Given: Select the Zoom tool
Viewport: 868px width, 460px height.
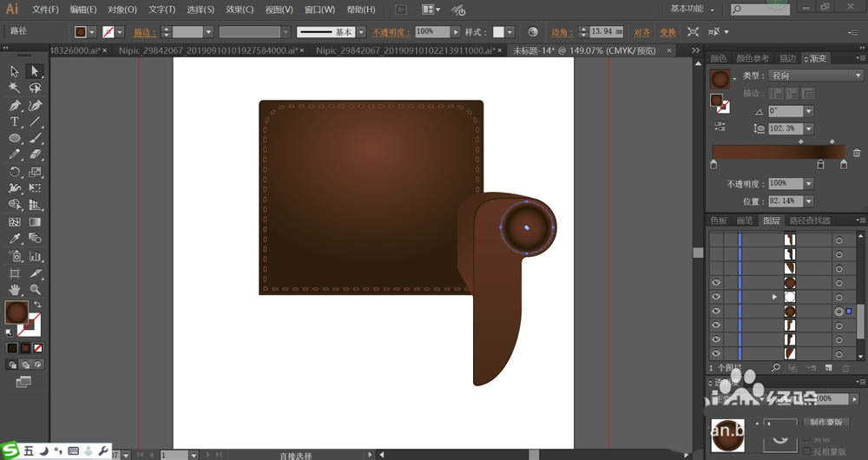Looking at the screenshot, I should [x=35, y=290].
